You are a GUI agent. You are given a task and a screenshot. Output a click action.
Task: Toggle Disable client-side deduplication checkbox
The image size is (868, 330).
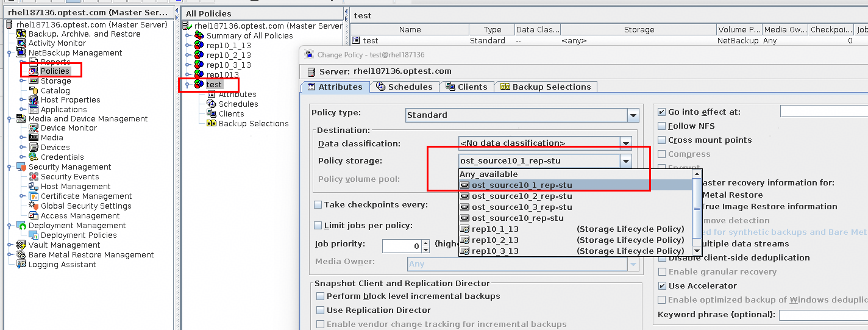[x=662, y=258]
